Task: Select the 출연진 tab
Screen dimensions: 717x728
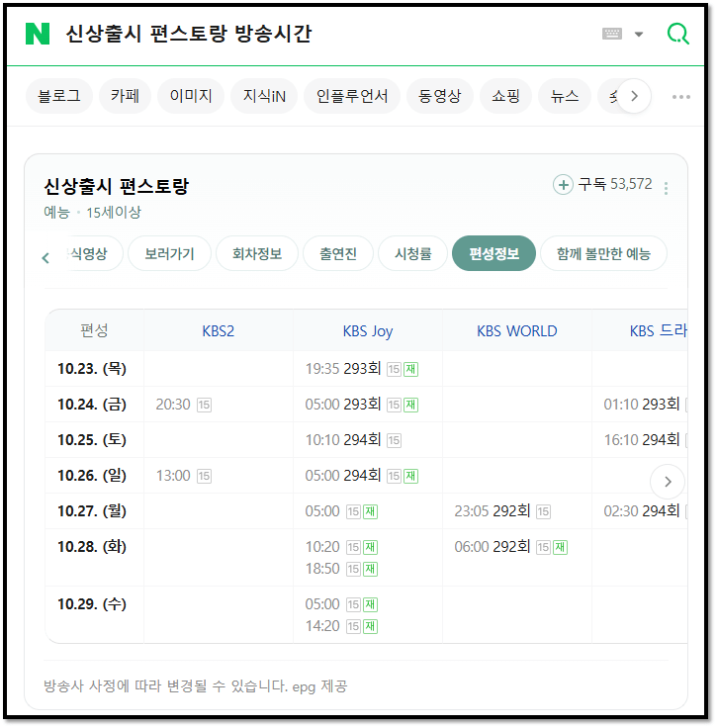Action: click(x=338, y=253)
